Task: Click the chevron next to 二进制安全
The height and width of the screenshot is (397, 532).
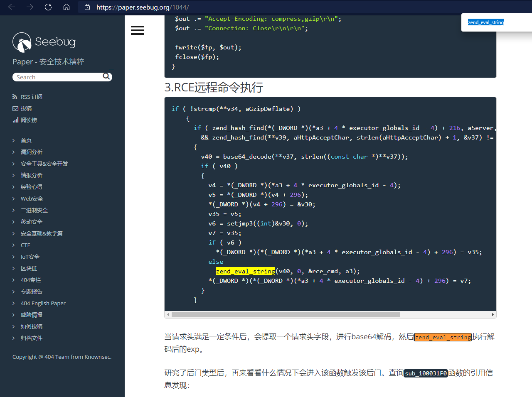Action: (14, 210)
